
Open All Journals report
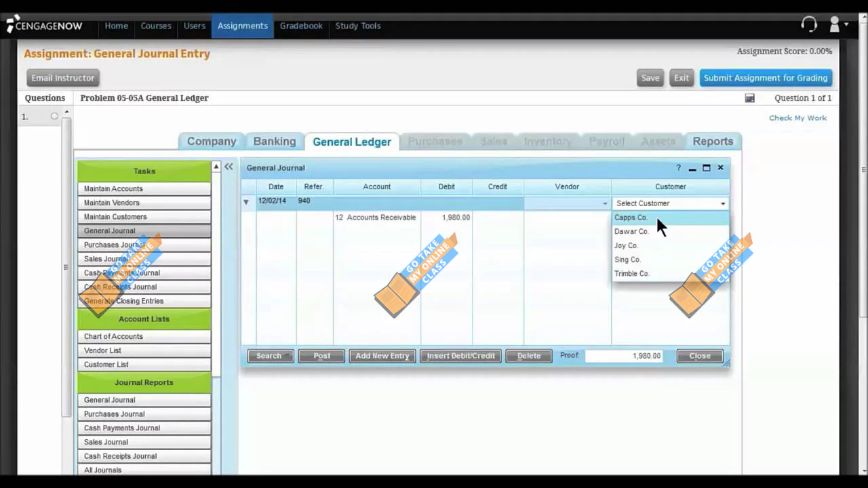(144, 470)
